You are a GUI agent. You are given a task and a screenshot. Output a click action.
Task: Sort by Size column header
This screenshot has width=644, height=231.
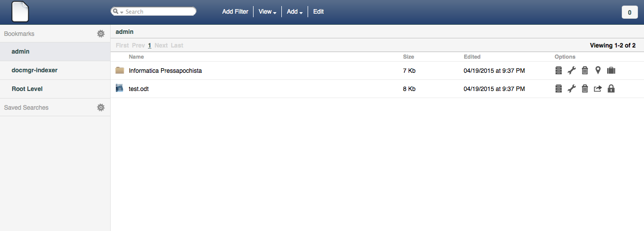click(409, 57)
